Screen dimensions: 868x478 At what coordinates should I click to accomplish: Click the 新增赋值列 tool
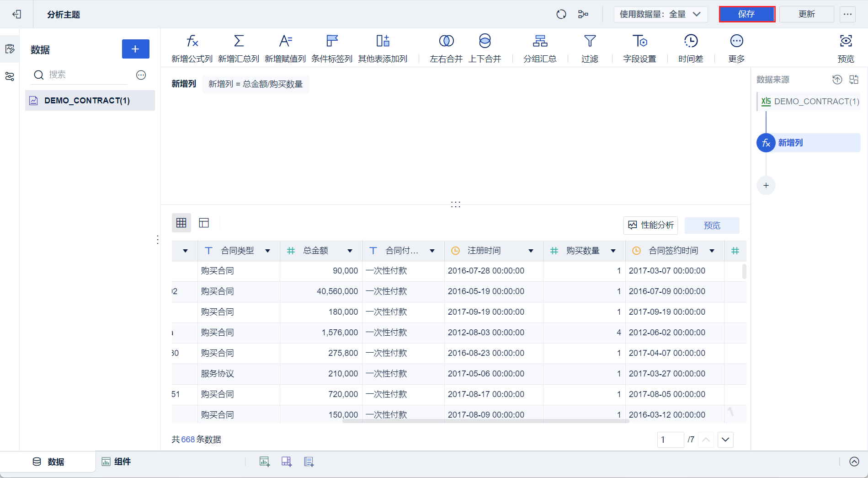tap(285, 48)
